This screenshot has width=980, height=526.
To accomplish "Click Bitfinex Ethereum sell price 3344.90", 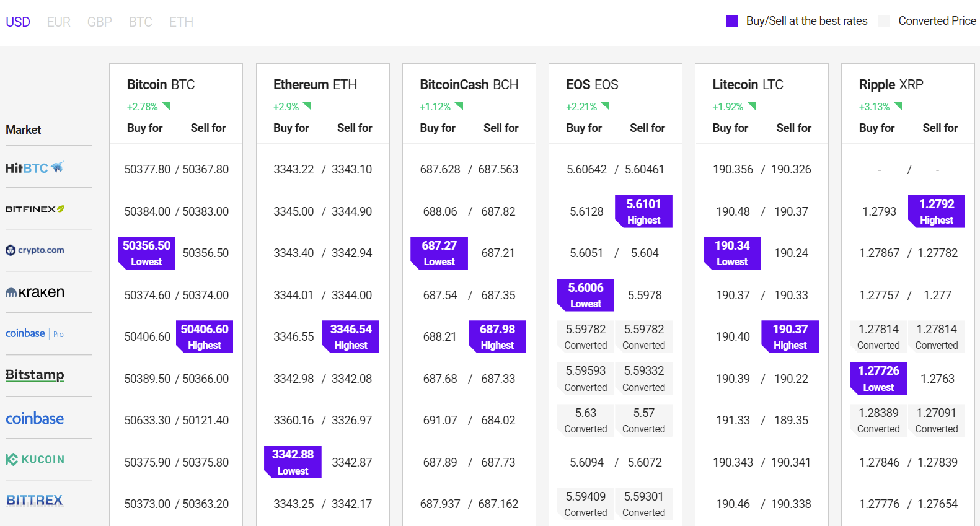I will (352, 212).
